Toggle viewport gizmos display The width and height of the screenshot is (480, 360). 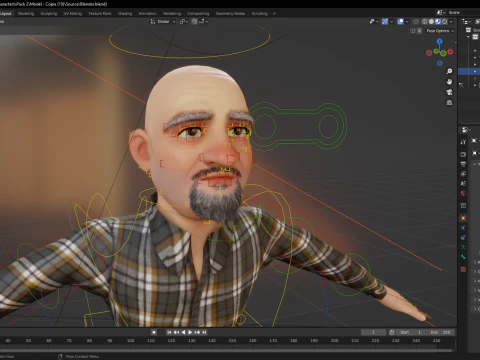385,22
